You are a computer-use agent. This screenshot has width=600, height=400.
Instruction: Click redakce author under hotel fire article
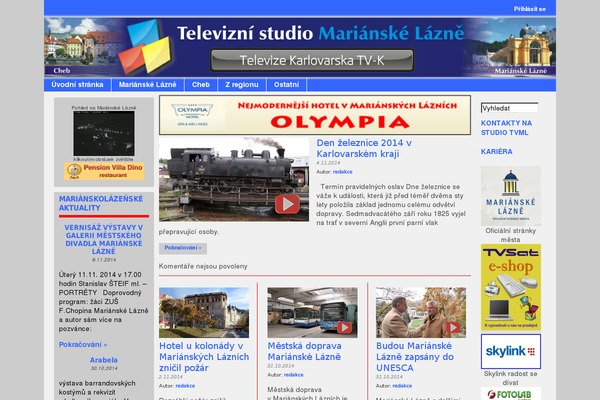coord(185,386)
